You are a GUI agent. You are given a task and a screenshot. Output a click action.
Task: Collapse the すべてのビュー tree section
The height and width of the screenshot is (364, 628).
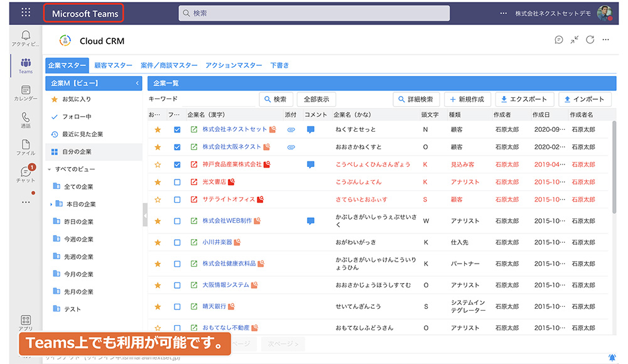click(x=49, y=169)
